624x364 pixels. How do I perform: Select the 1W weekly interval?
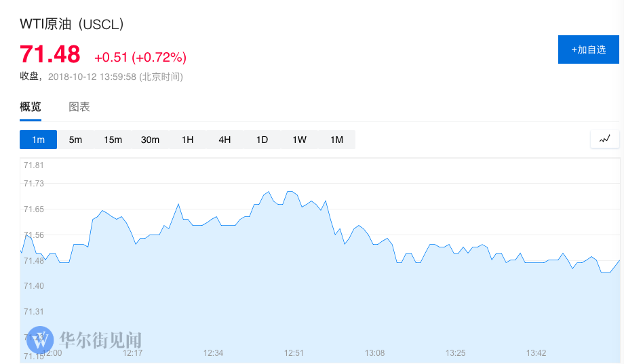point(299,140)
